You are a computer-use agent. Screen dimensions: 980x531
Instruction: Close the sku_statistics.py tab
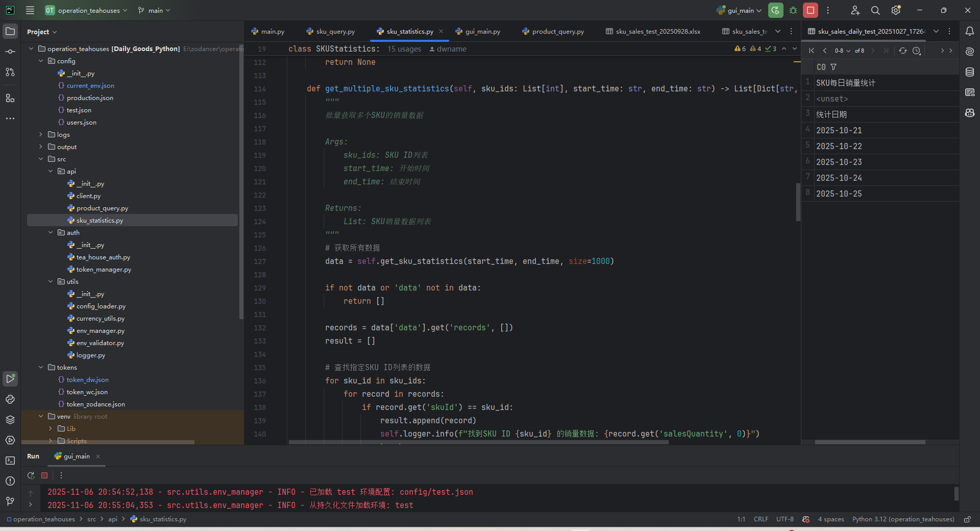click(441, 31)
